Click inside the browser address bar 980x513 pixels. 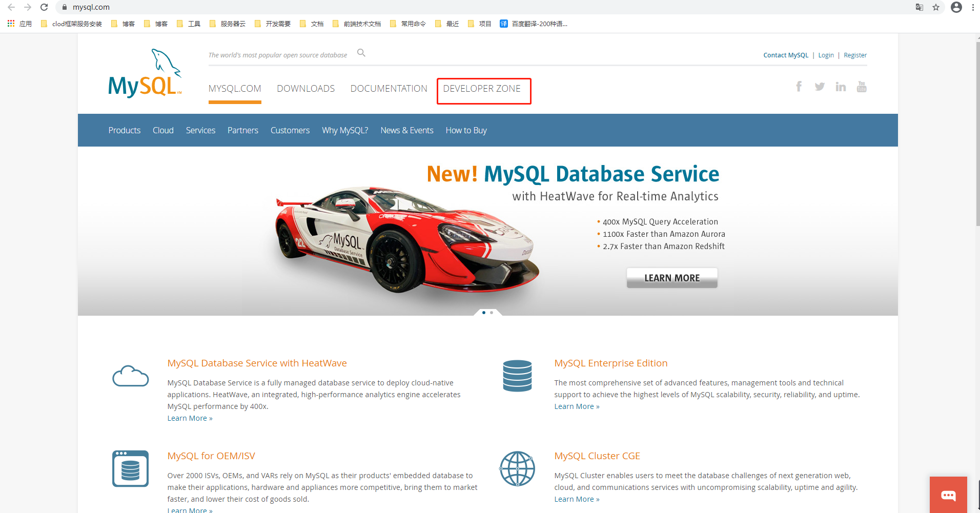coord(205,7)
